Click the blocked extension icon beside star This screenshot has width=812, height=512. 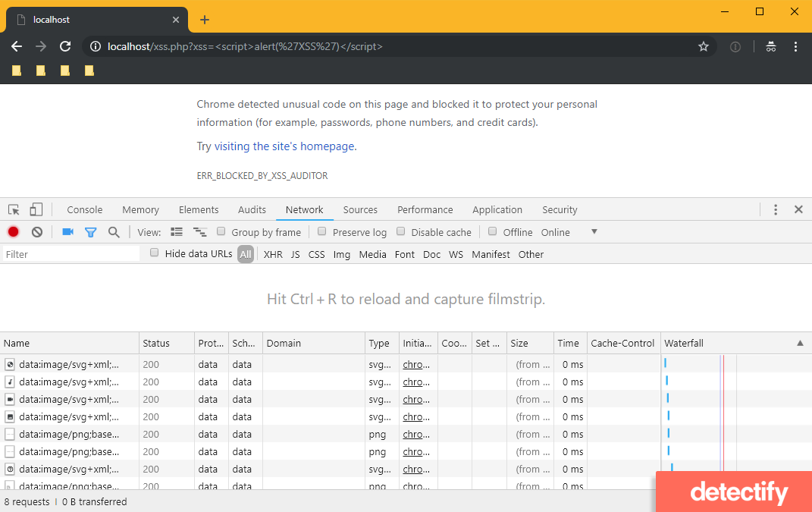click(735, 46)
